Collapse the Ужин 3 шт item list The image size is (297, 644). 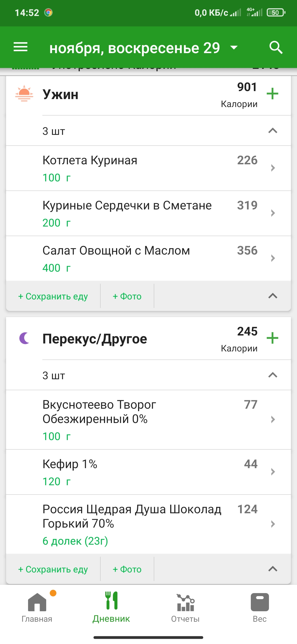tap(273, 131)
